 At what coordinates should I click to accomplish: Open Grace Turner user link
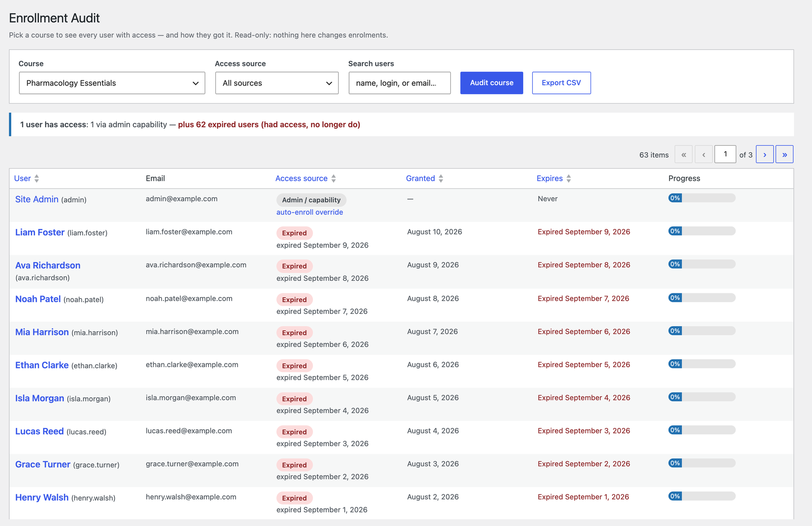[x=43, y=465]
